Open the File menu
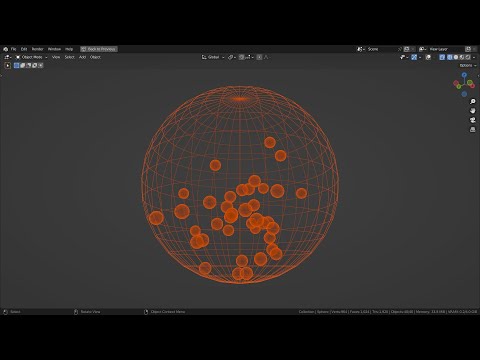The image size is (480, 360). 13,49
